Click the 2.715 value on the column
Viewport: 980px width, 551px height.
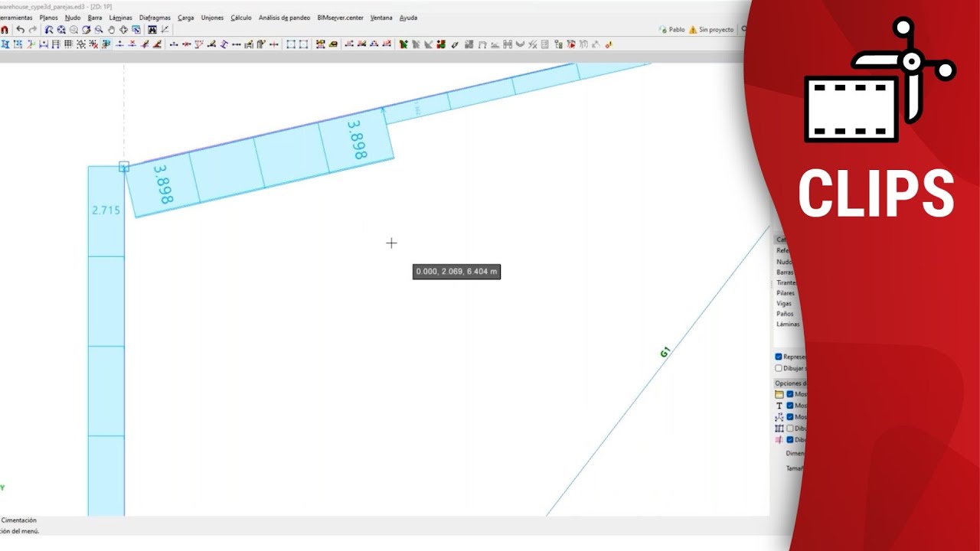106,210
